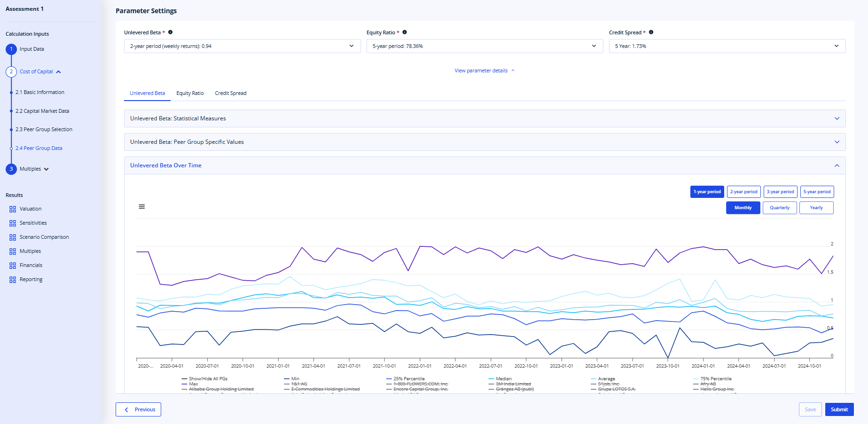Switch chart to Quarterly frequency

tap(780, 208)
